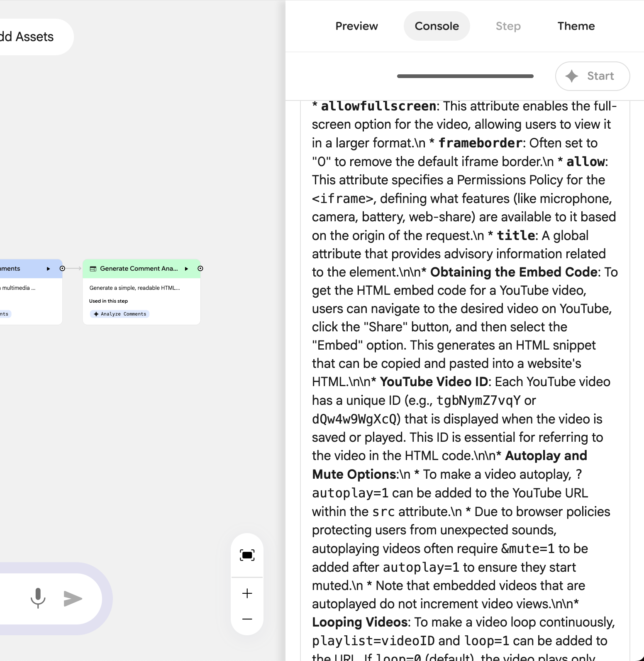Click output port of Generate Comment node

pos(200,269)
